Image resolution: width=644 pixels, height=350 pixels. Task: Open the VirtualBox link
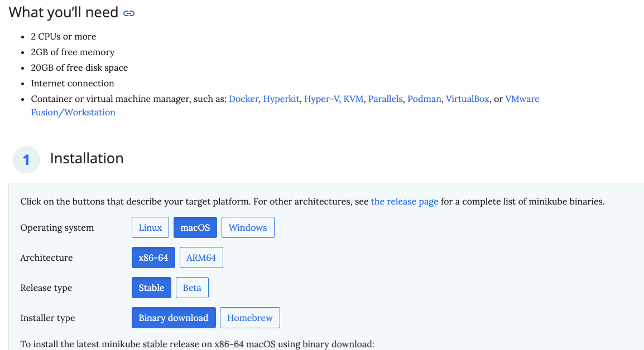(468, 99)
